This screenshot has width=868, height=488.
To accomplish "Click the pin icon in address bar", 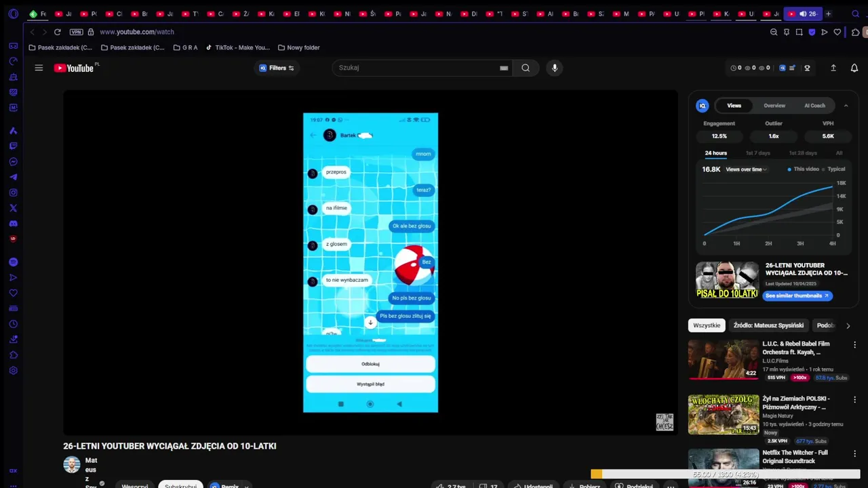I will (x=787, y=32).
